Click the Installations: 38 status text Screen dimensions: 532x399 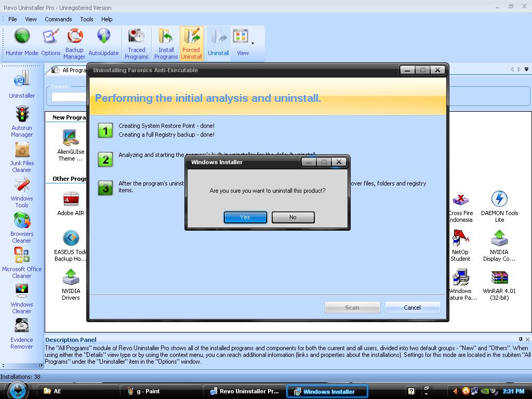(20, 377)
